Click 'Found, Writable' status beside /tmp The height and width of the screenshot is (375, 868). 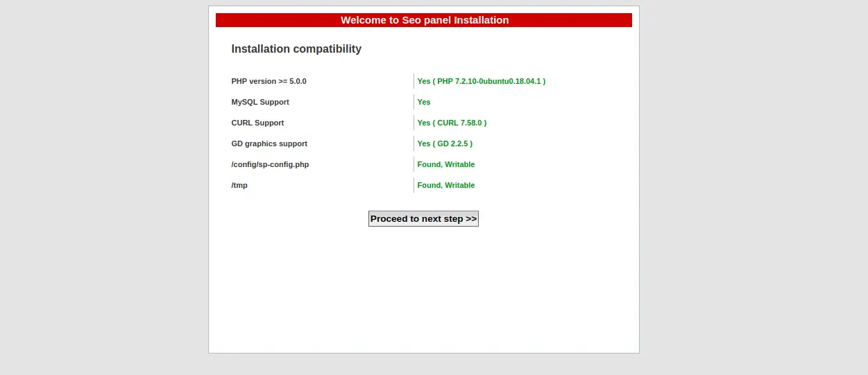(x=446, y=185)
